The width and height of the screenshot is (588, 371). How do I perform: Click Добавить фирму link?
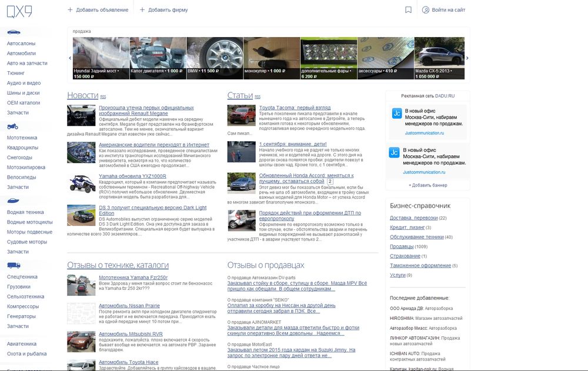(164, 10)
